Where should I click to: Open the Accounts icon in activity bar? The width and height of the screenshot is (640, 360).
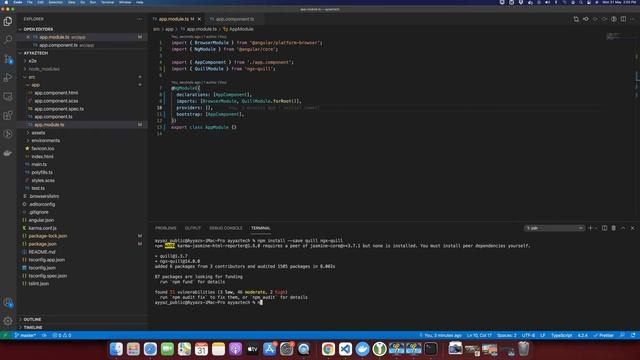(x=8, y=302)
